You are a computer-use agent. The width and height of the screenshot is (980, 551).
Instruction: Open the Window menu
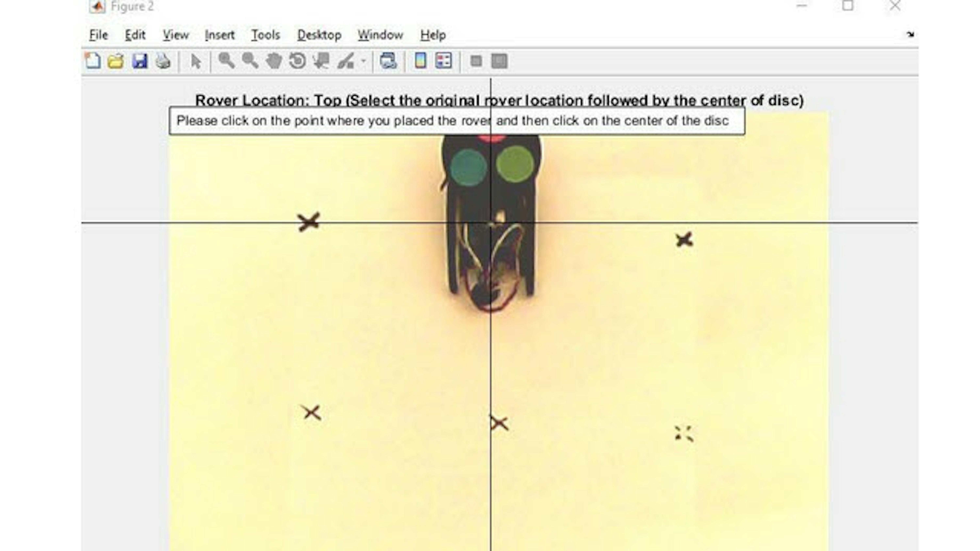(x=380, y=35)
